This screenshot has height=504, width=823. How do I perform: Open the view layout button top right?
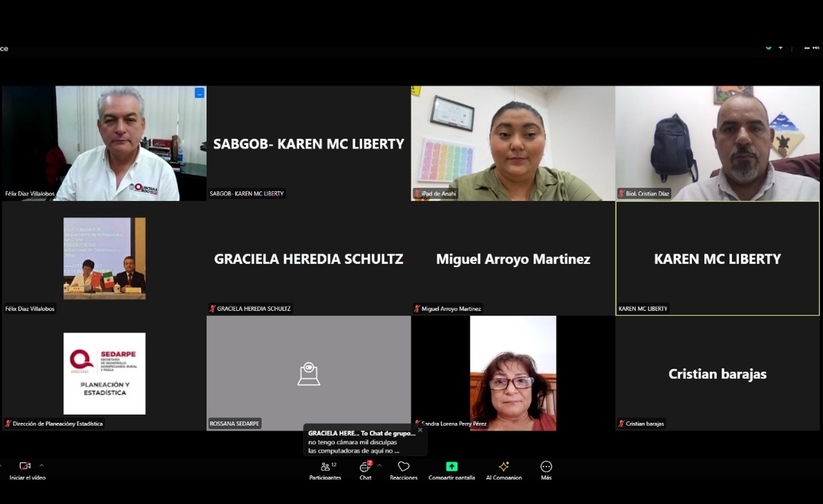click(x=811, y=47)
